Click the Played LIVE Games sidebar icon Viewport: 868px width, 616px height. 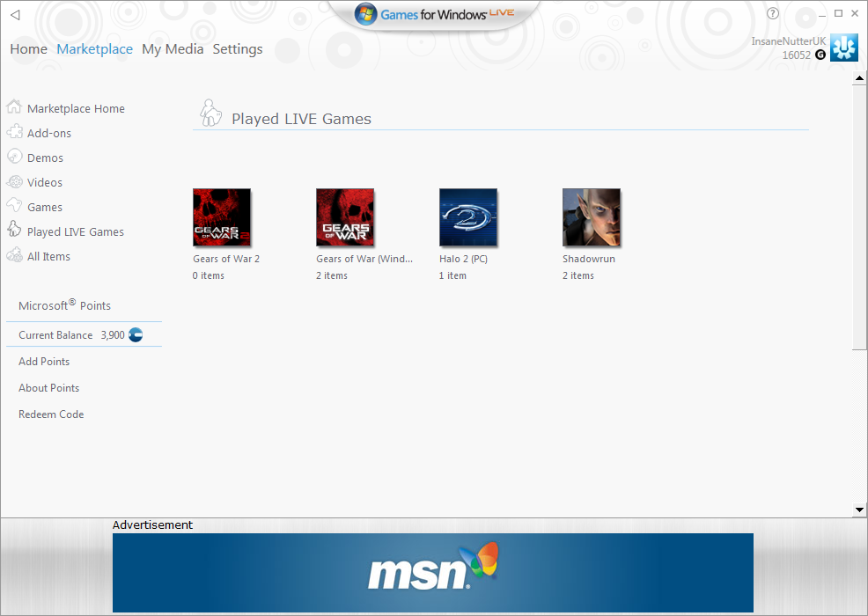14,229
